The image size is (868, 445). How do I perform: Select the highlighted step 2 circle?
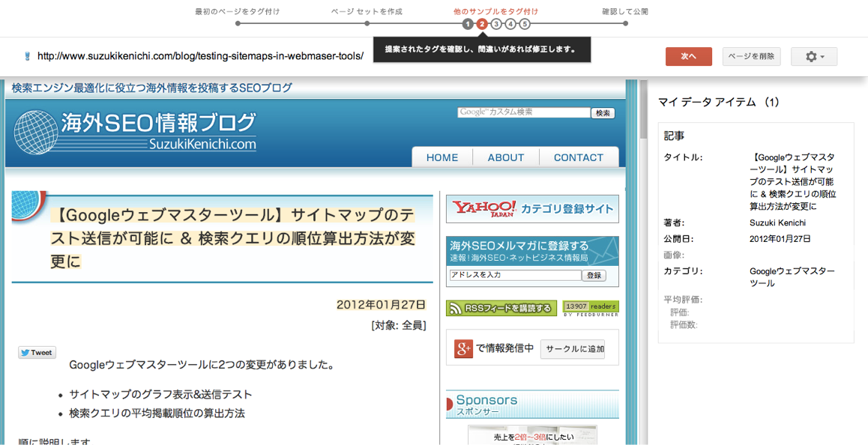point(482,24)
